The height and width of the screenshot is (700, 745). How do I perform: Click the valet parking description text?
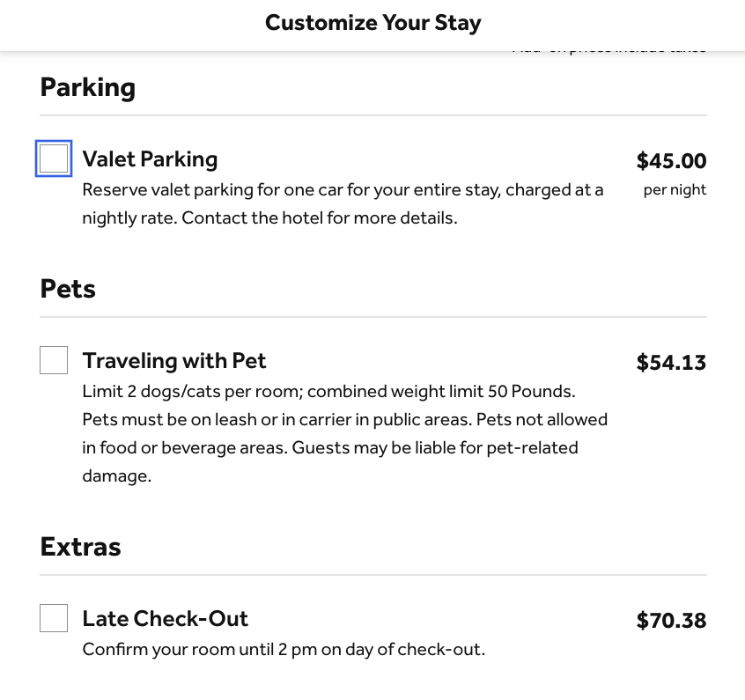tap(343, 203)
